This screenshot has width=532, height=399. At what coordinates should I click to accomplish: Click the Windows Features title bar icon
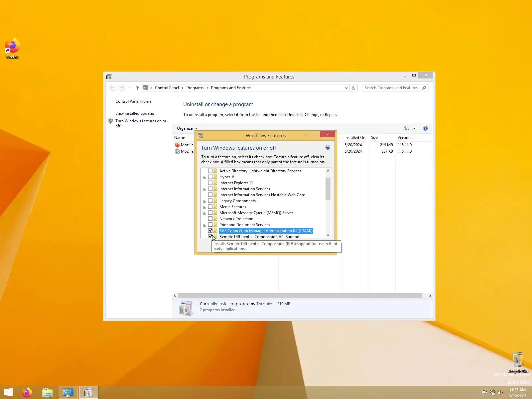point(200,136)
